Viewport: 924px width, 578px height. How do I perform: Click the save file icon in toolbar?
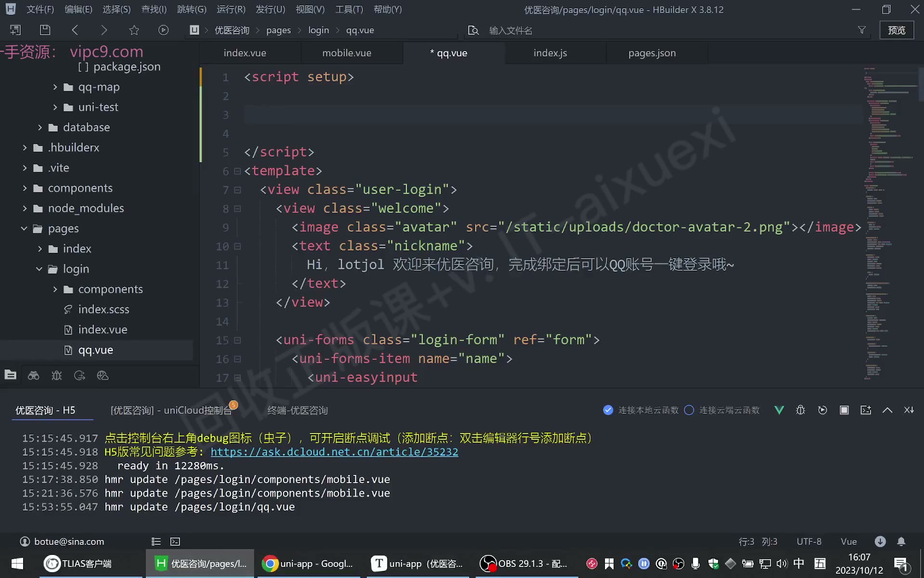[45, 30]
